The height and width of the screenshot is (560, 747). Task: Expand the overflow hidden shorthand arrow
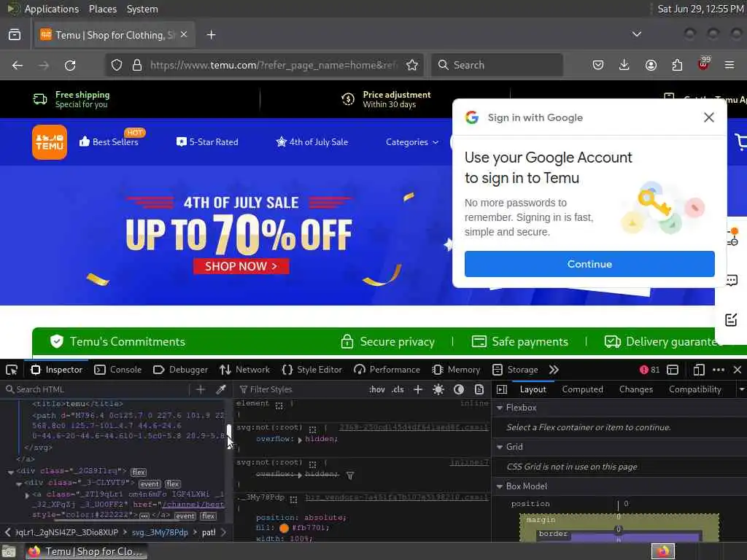[x=300, y=440]
